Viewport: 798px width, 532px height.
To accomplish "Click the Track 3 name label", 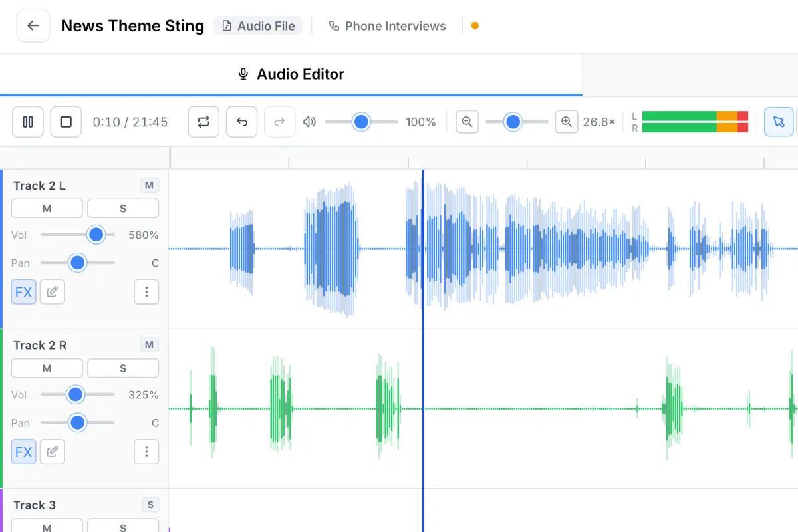I will [x=35, y=505].
